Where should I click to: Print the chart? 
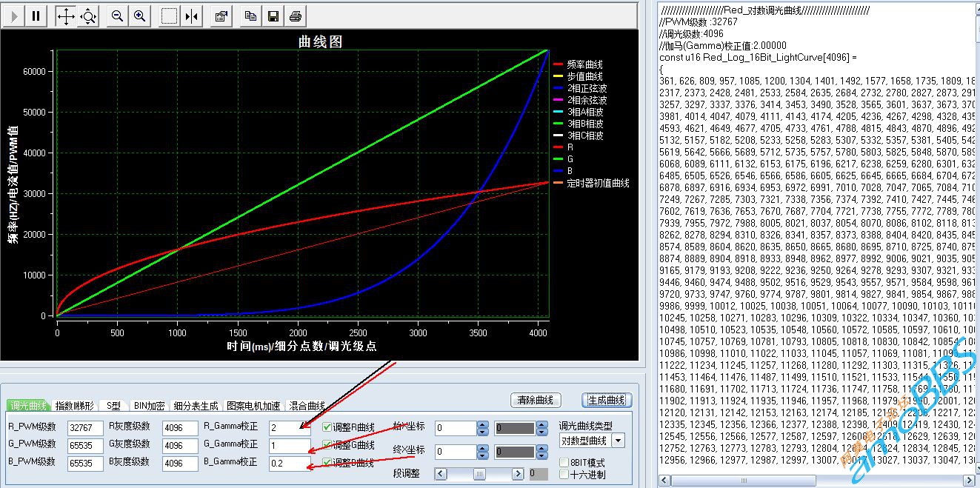pos(295,16)
